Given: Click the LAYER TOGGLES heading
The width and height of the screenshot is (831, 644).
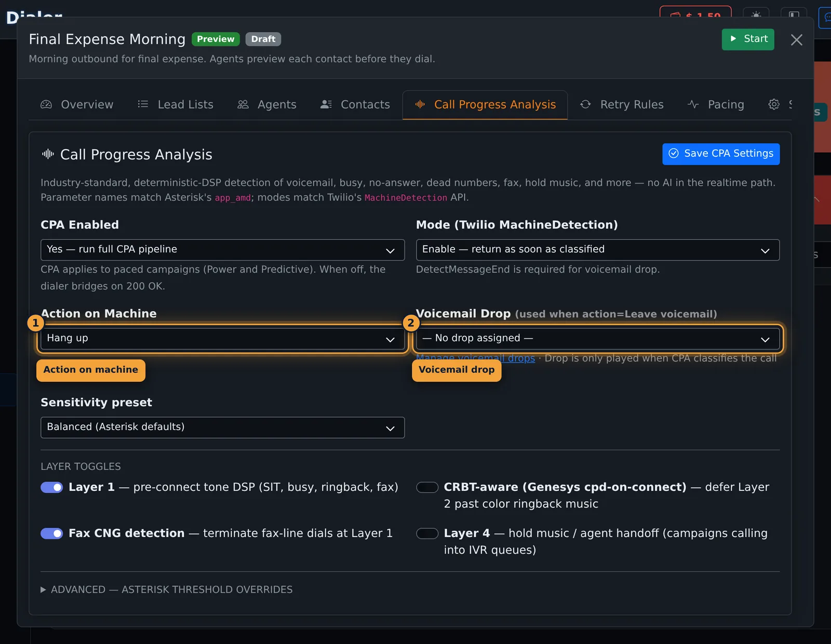Looking at the screenshot, I should click(x=81, y=466).
